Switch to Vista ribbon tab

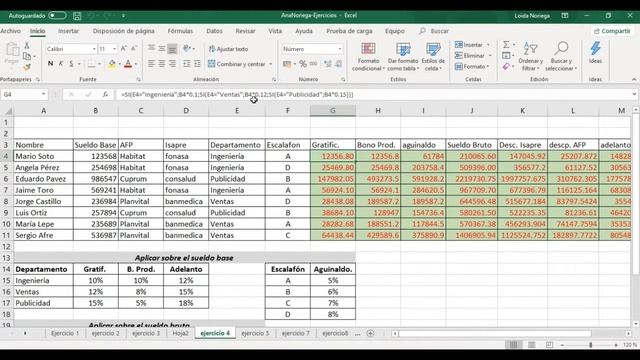point(275,31)
